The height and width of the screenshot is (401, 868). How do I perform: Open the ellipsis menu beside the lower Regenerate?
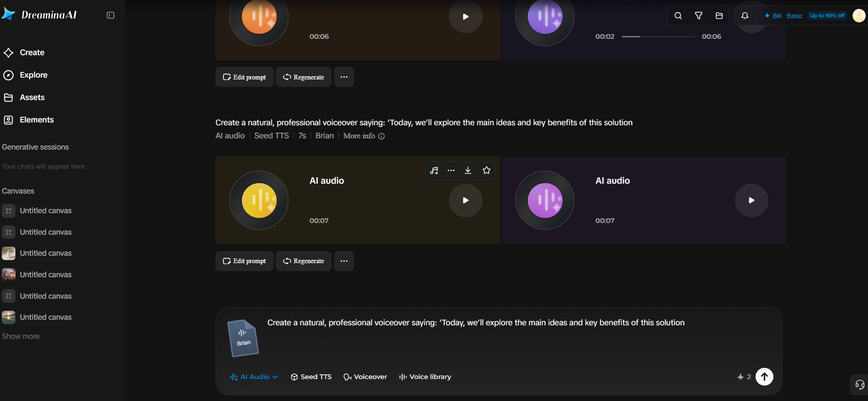click(x=344, y=261)
